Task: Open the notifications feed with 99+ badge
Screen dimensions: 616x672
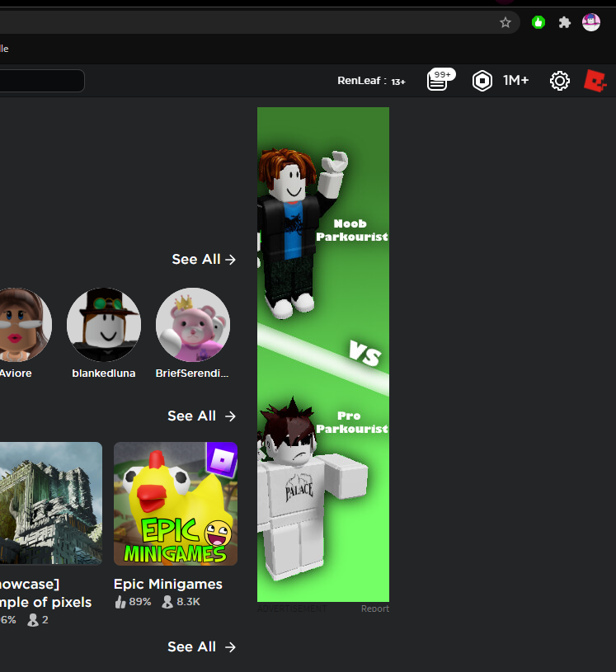Action: coord(440,80)
